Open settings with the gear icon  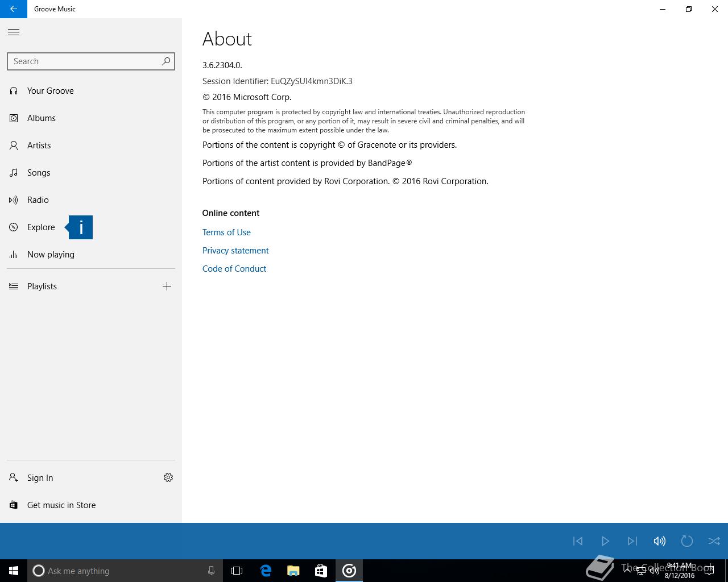(x=168, y=478)
